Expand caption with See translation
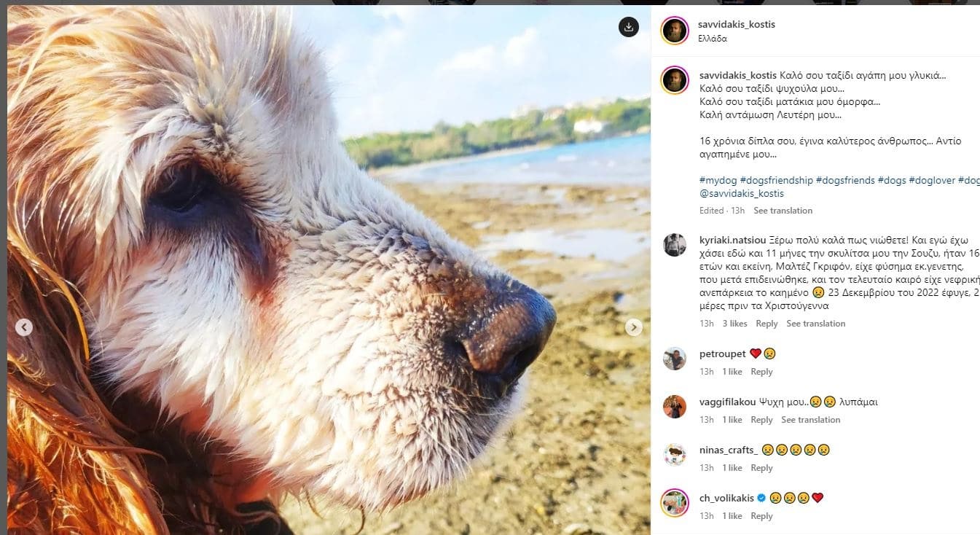The height and width of the screenshot is (535, 980). (x=783, y=211)
